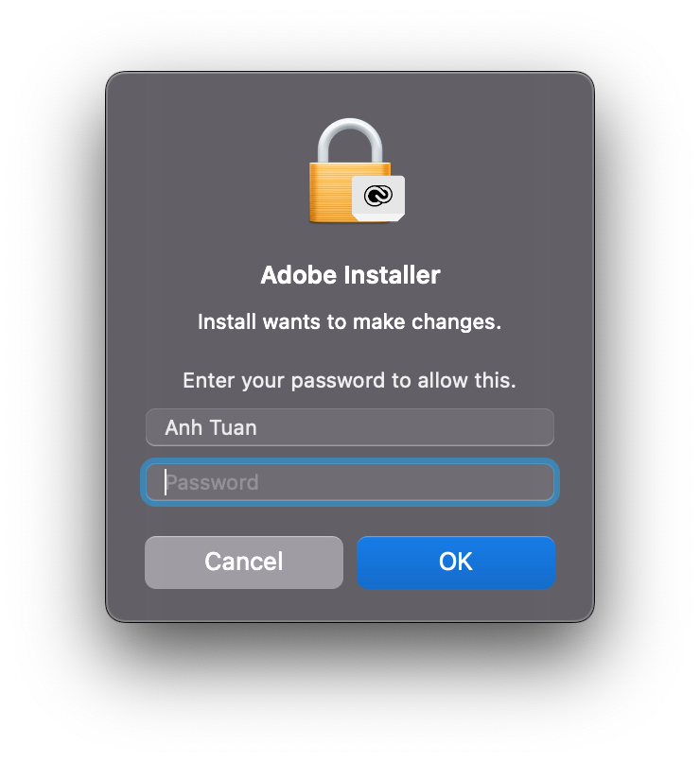Select the Anh Tuan username field

click(x=350, y=427)
